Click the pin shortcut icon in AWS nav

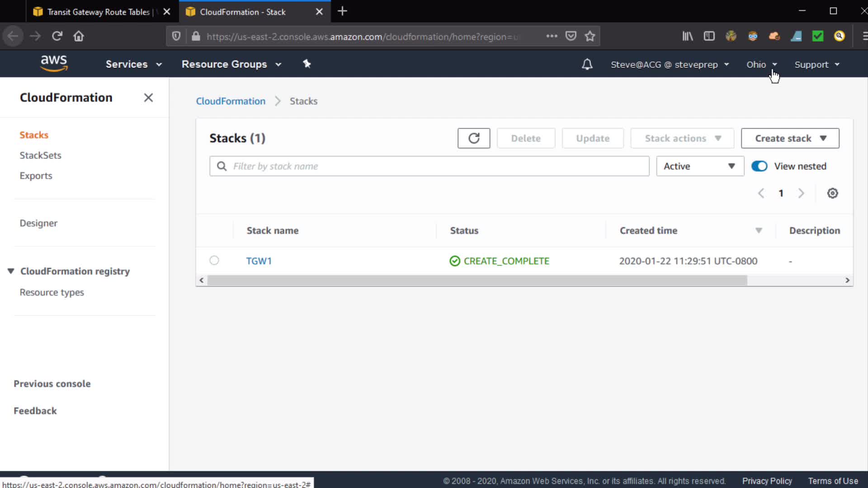click(307, 64)
